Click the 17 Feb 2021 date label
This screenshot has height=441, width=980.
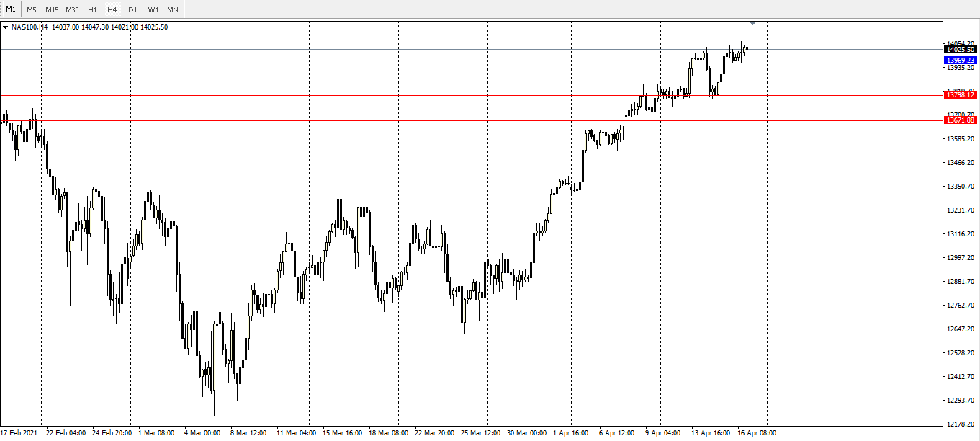click(19, 433)
